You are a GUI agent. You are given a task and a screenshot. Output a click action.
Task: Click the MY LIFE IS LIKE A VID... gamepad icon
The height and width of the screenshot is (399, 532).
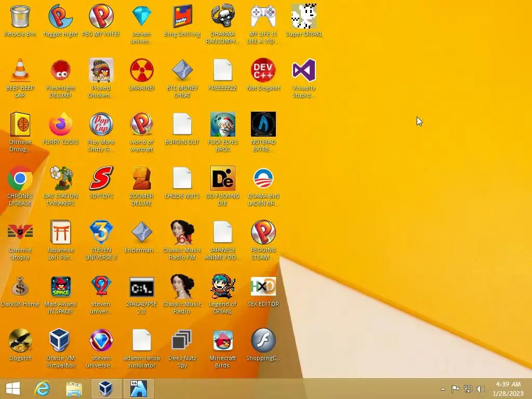[x=263, y=16]
